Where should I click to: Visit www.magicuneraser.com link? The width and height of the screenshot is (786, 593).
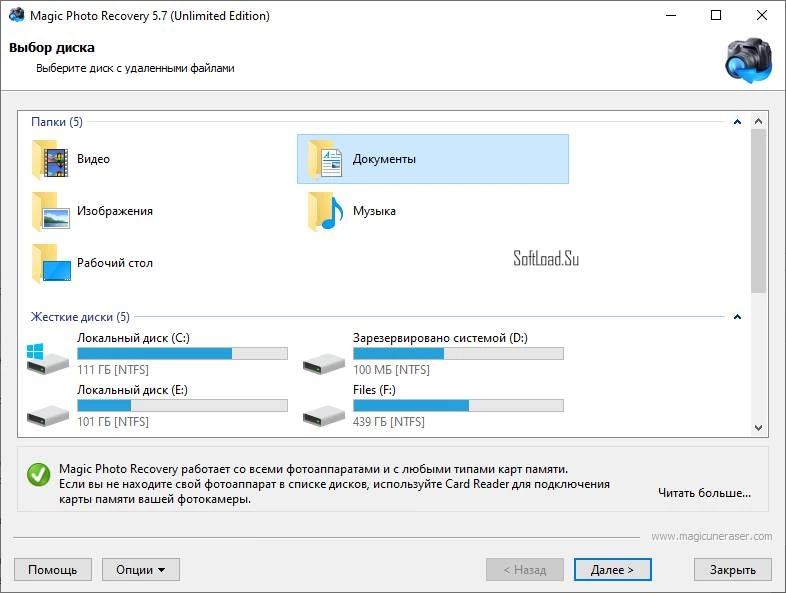[x=712, y=536]
